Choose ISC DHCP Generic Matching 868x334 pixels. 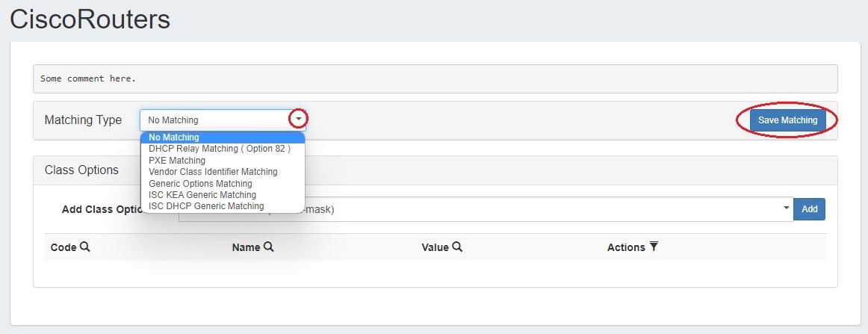[206, 206]
